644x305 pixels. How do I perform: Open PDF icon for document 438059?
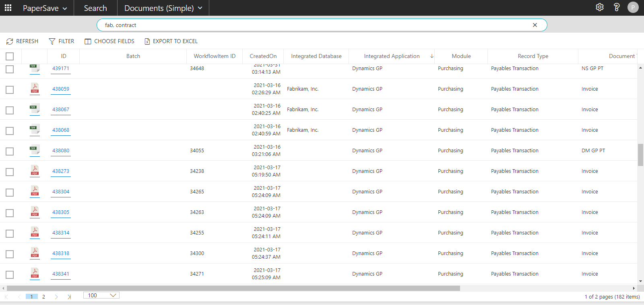pyautogui.click(x=35, y=88)
